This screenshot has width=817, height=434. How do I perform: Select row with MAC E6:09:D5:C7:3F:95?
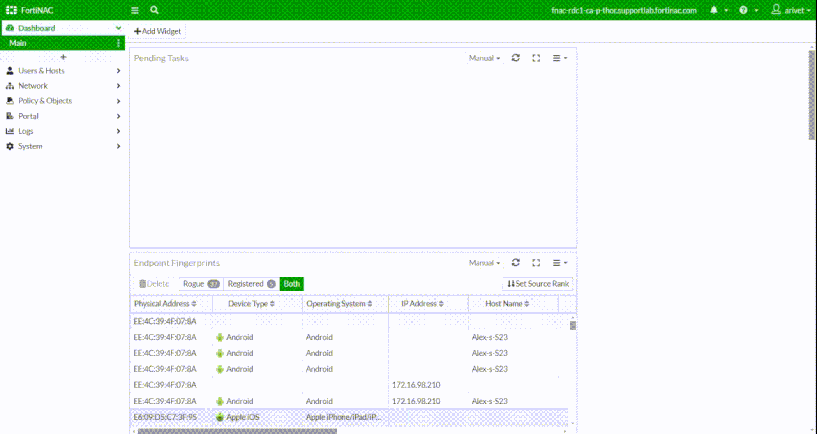349,417
